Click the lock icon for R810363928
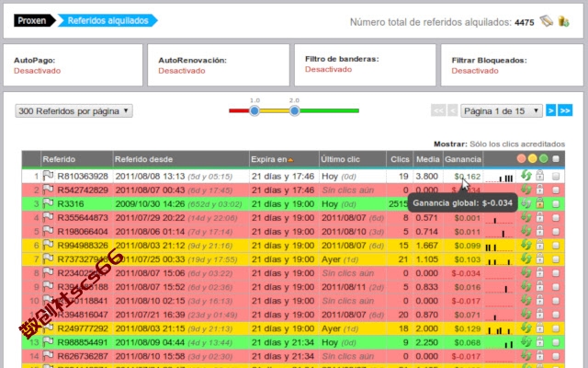 539,176
